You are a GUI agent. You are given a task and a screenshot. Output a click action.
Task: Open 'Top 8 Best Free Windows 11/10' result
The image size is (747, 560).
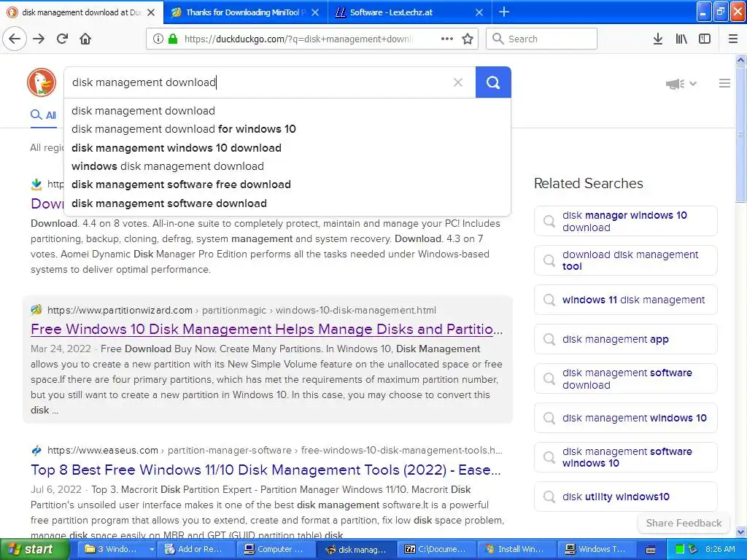266,470
